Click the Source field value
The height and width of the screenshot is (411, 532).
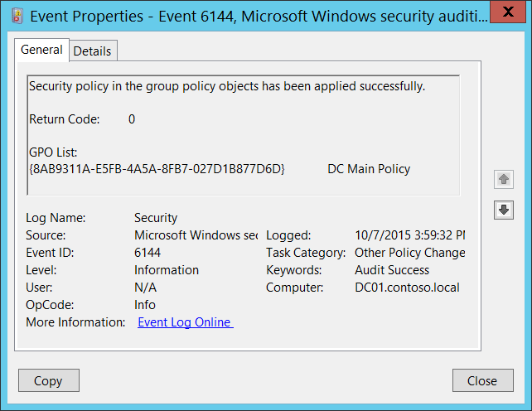coord(196,235)
